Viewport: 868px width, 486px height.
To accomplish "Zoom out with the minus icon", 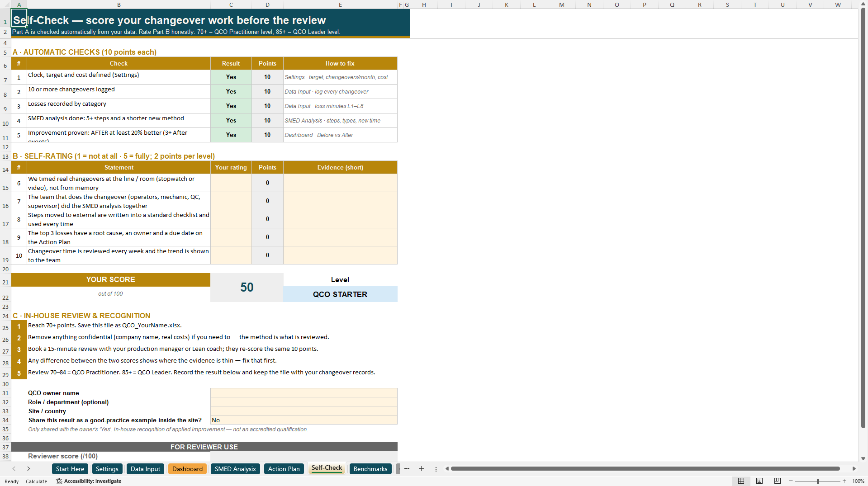I will tap(791, 481).
